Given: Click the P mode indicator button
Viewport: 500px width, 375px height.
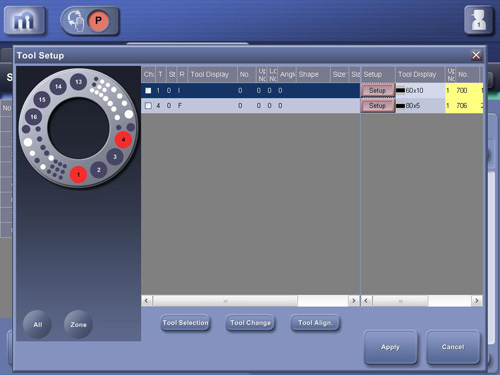Looking at the screenshot, I should (98, 21).
